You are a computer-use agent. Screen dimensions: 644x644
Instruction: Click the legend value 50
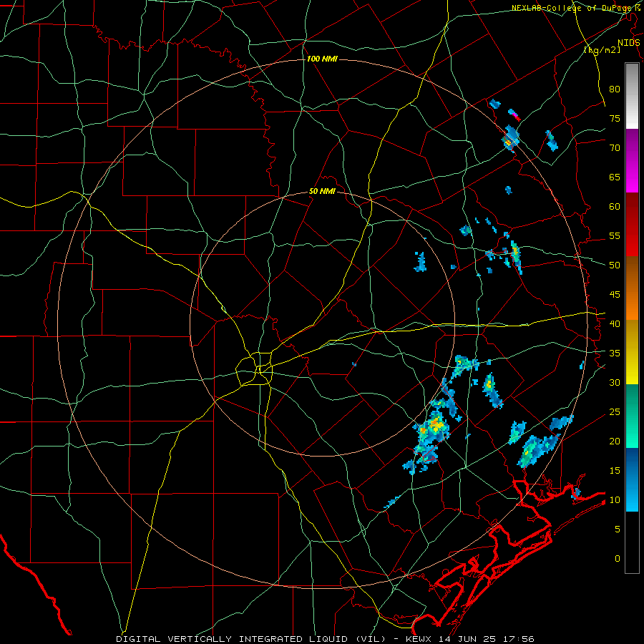(615, 265)
